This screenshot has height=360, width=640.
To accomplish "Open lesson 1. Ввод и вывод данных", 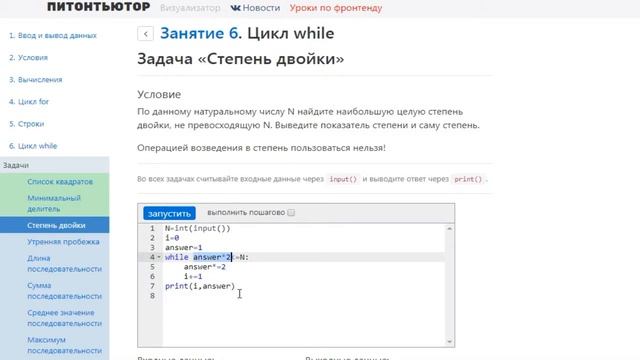I will click(53, 36).
